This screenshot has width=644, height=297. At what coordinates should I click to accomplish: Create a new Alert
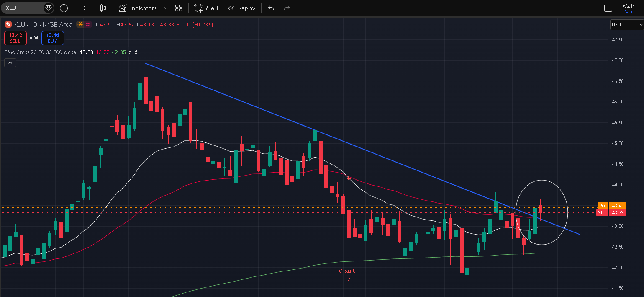[207, 8]
